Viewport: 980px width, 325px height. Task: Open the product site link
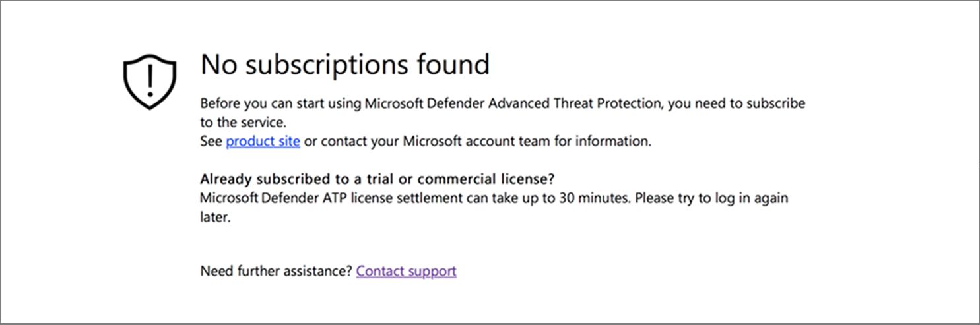tap(263, 141)
